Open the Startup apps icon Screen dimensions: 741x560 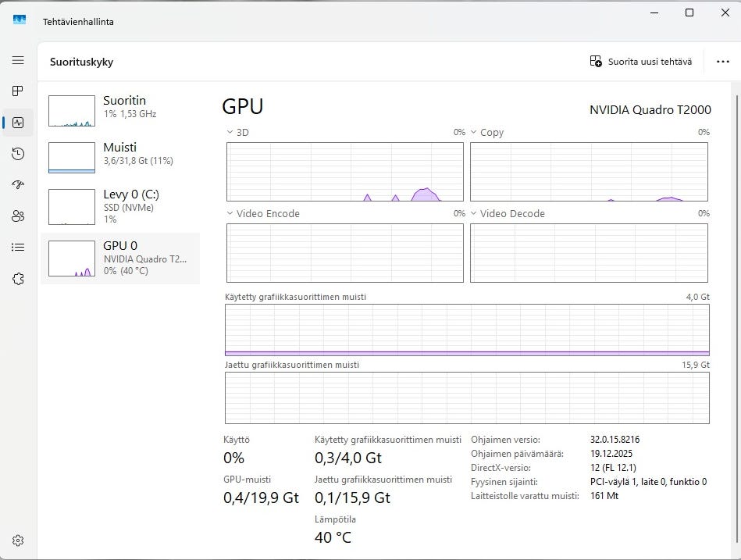[x=18, y=185]
